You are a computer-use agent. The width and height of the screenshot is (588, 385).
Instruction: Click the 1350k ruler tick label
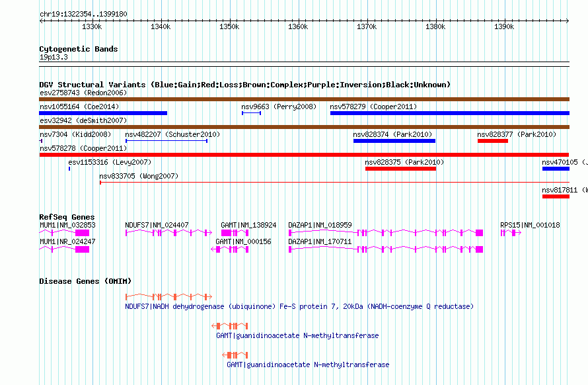pyautogui.click(x=229, y=26)
